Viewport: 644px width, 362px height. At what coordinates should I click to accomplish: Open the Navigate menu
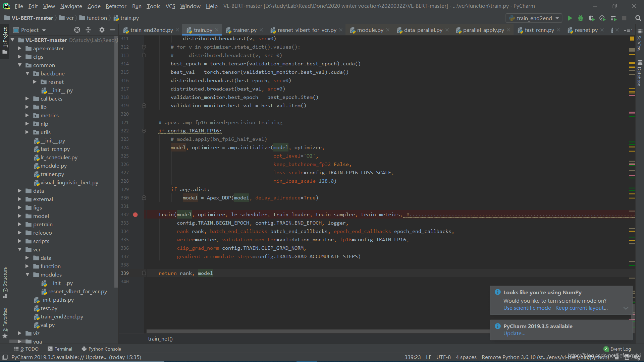coord(71,6)
